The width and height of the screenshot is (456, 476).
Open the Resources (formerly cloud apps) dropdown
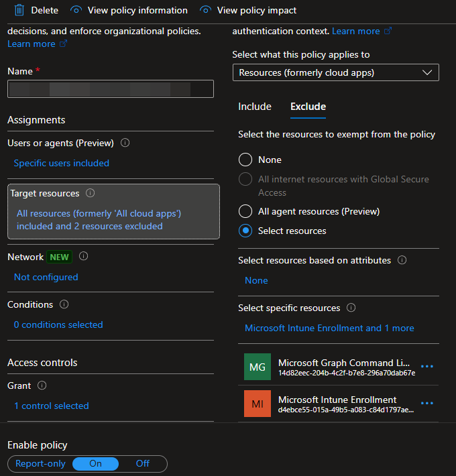pyautogui.click(x=336, y=72)
